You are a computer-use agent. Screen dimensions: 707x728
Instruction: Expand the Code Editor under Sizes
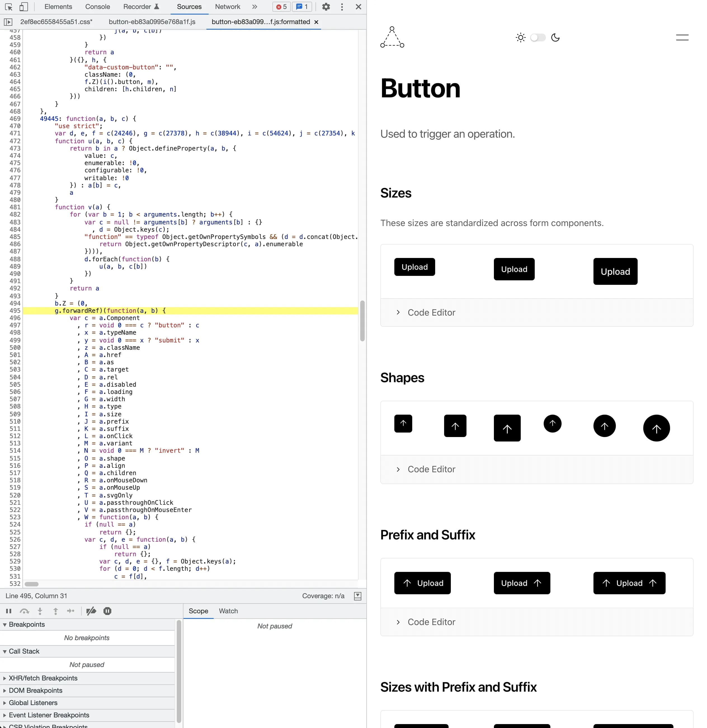point(431,312)
